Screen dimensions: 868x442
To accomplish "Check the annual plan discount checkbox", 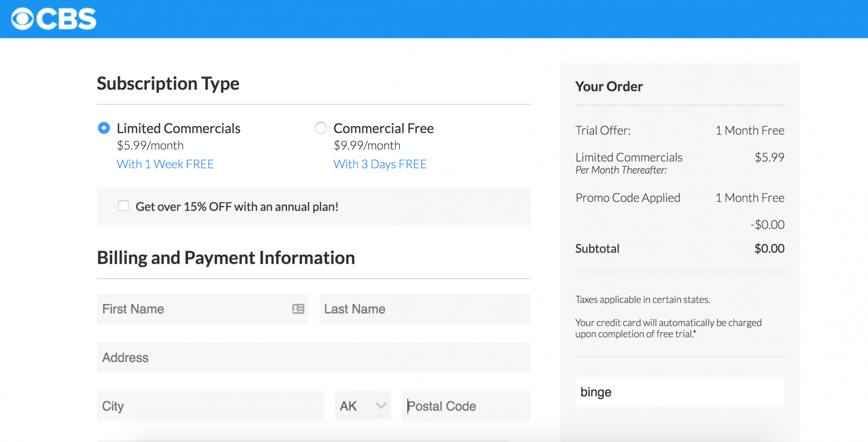I will coord(123,206).
